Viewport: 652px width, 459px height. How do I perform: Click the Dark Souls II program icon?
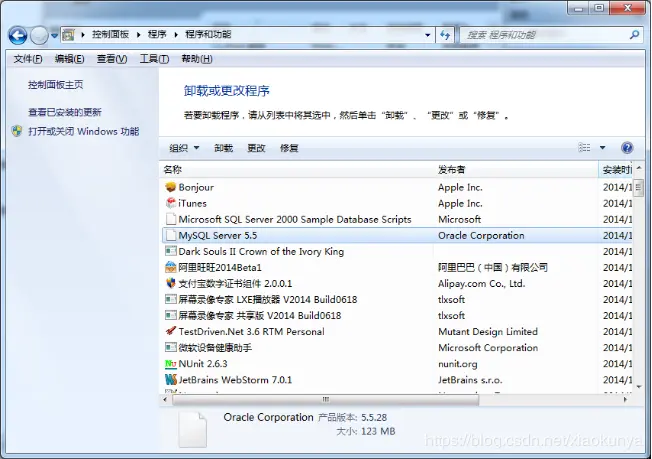(x=170, y=251)
